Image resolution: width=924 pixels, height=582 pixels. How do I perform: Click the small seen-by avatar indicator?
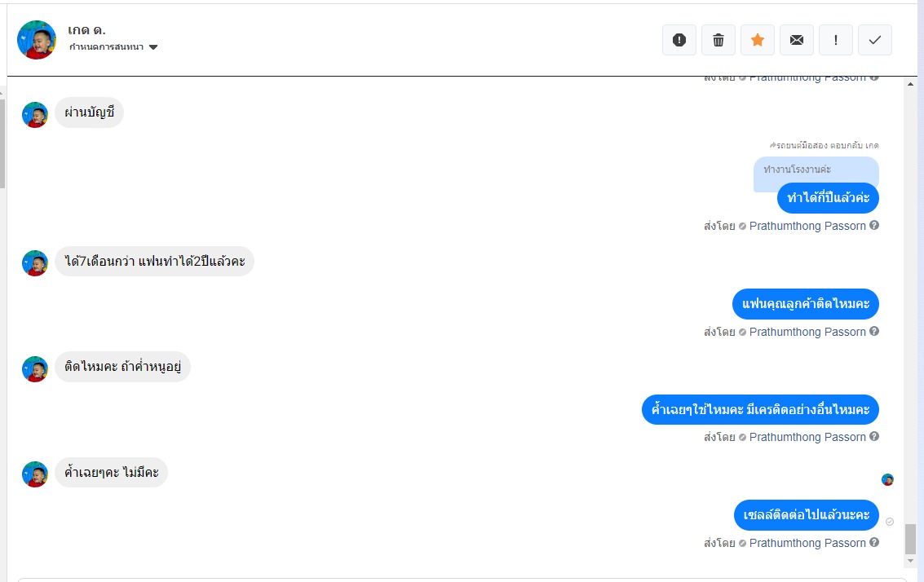click(887, 480)
